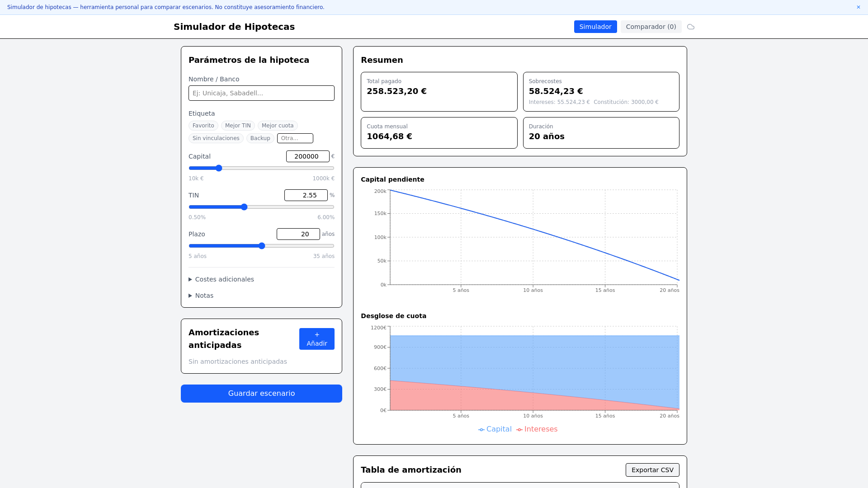868x488 pixels.
Task: Expand the Costes adicionales section
Action: tap(222, 279)
